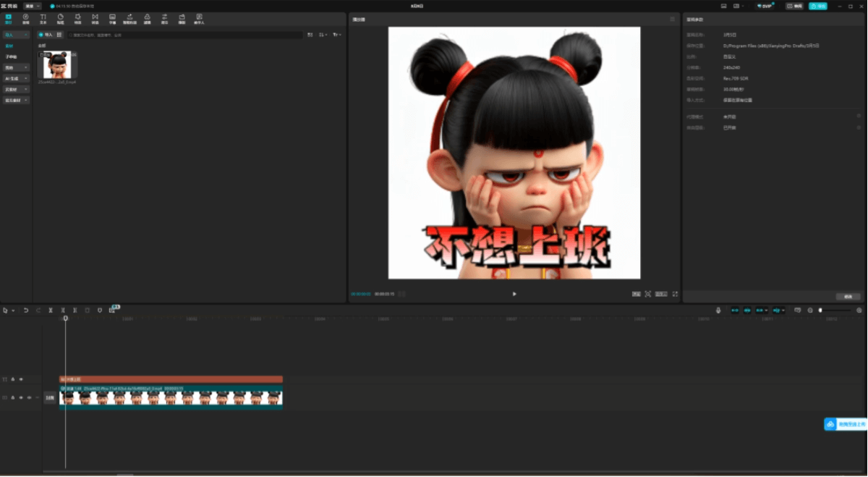Switch media panel view layout icon
This screenshot has height=477, width=868.
[x=310, y=35]
